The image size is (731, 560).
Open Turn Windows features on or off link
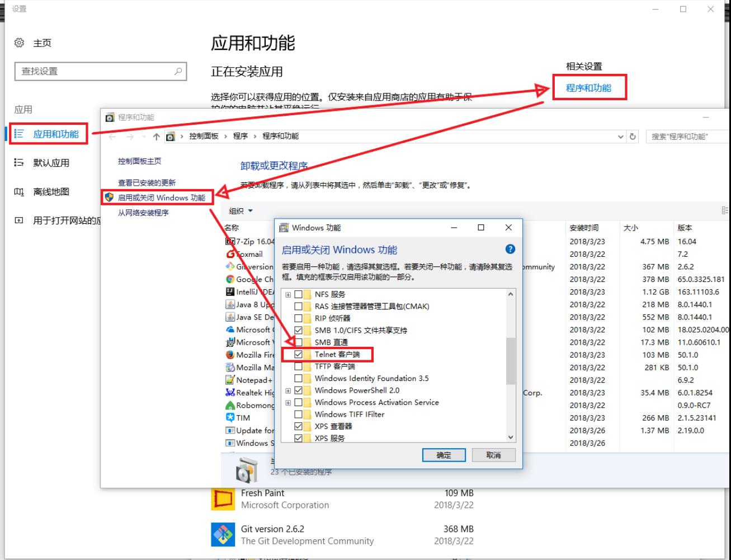[161, 197]
